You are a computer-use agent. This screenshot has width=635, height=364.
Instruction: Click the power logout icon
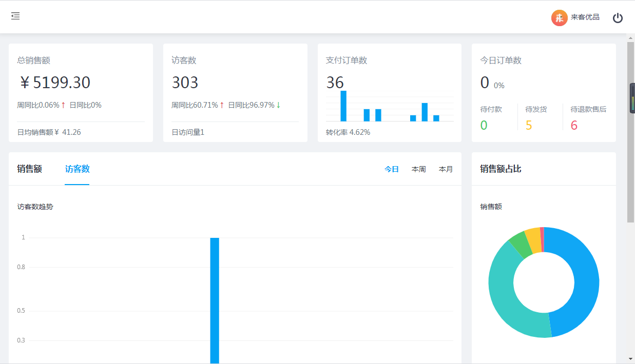618,18
